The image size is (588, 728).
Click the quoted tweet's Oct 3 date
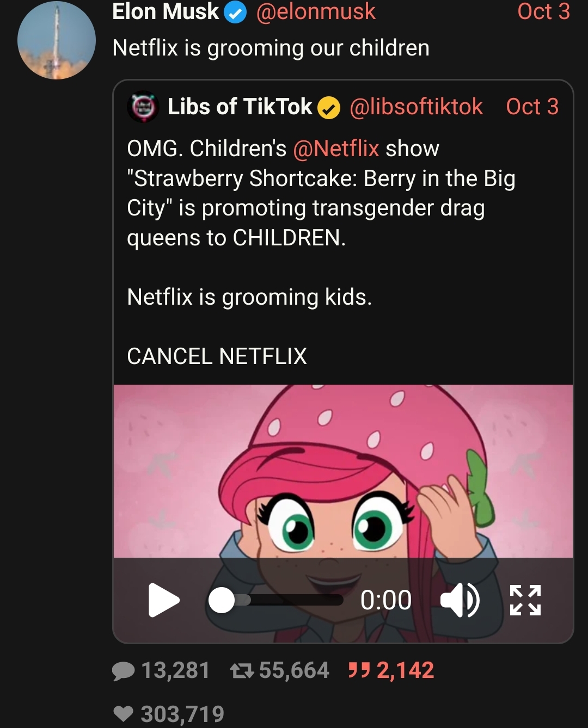click(532, 107)
